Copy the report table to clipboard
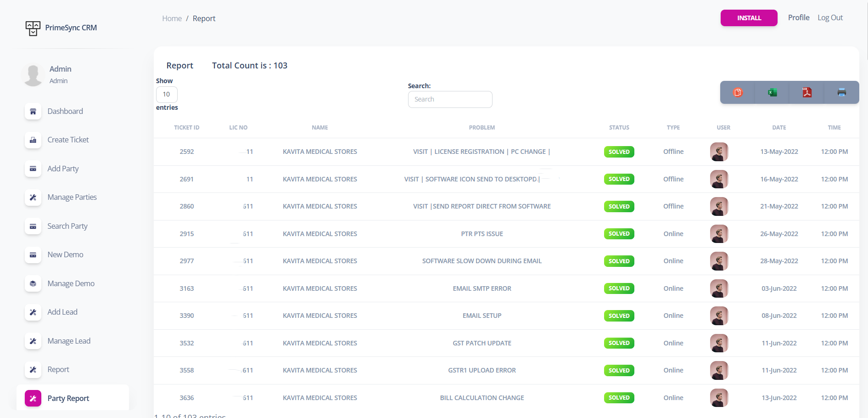The width and height of the screenshot is (868, 418). coord(738,92)
